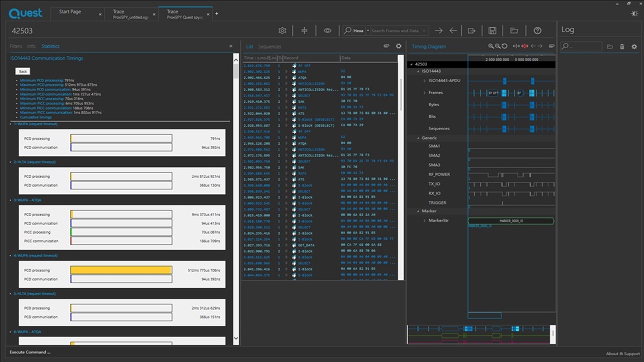Image resolution: width=644 pixels, height=362 pixels.
Task: Open help with the question mark icon
Action: point(537,31)
